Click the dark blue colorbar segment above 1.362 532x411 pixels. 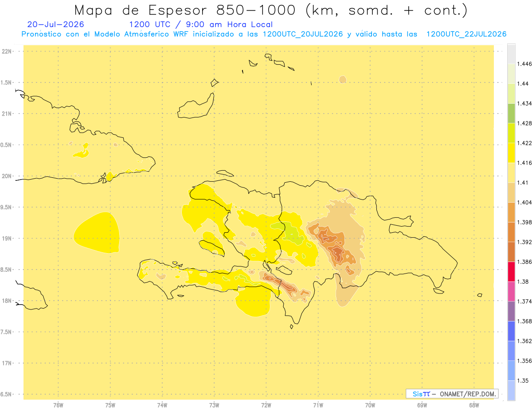pos(511,331)
